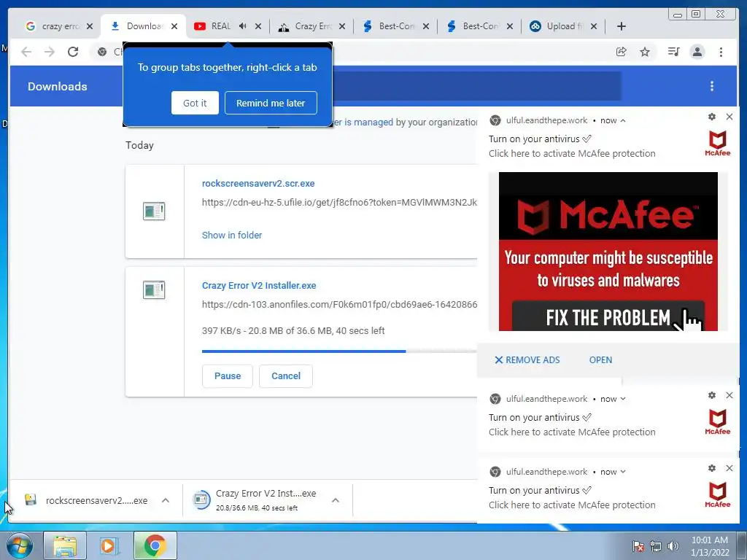Image resolution: width=747 pixels, height=560 pixels.
Task: Click REMOVE ADS on McAfee notification
Action: tap(527, 360)
